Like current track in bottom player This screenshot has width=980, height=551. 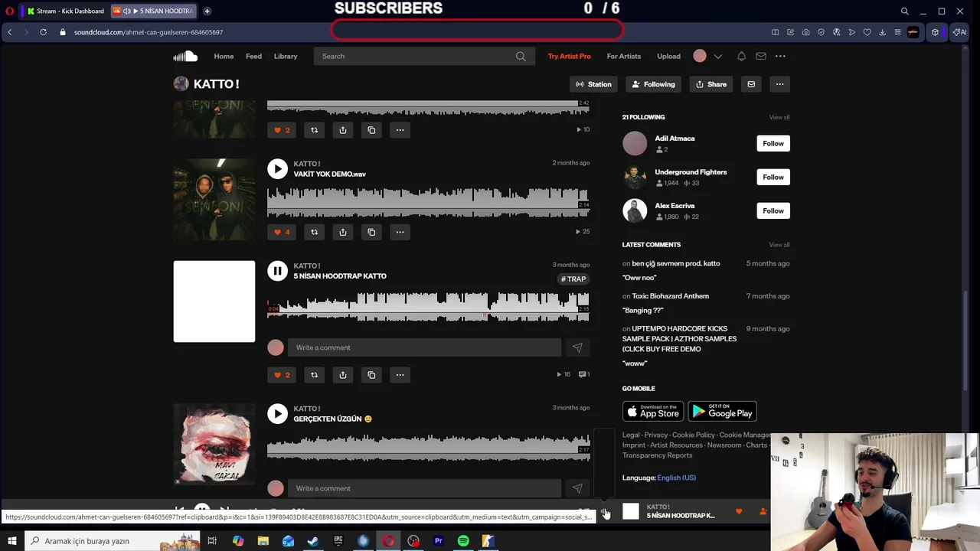coord(739,511)
